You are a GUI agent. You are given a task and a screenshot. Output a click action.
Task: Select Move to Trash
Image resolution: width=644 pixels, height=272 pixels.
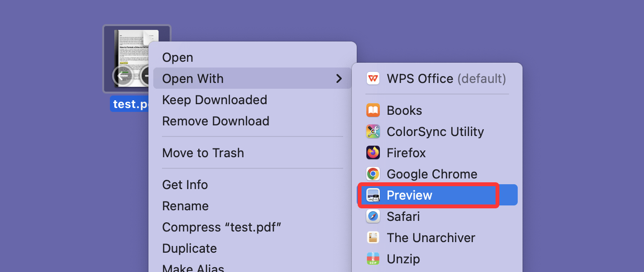pos(253,153)
